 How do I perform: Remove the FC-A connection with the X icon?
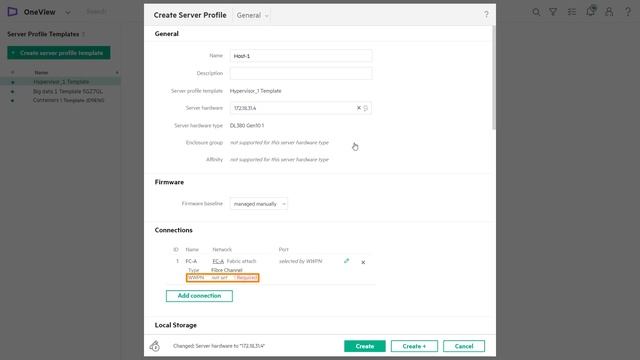(363, 262)
